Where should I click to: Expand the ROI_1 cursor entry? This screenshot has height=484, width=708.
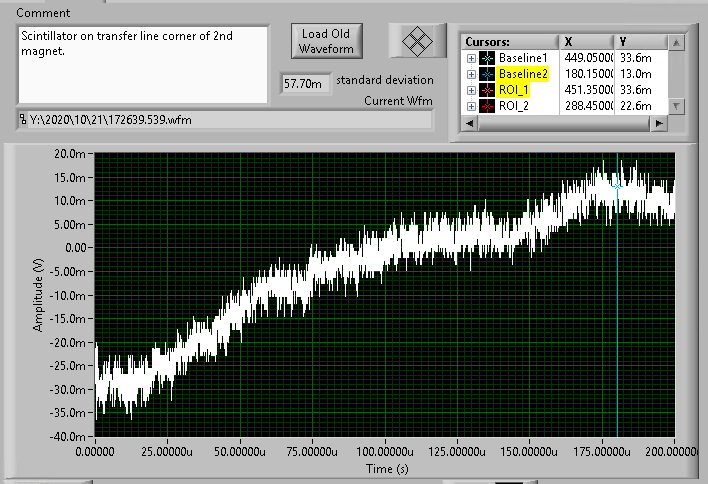471,90
